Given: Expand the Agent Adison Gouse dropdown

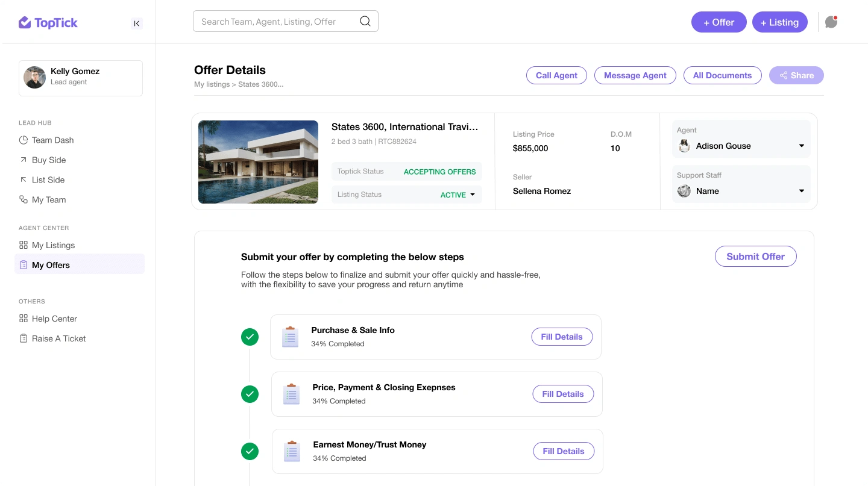Looking at the screenshot, I should coord(801,146).
